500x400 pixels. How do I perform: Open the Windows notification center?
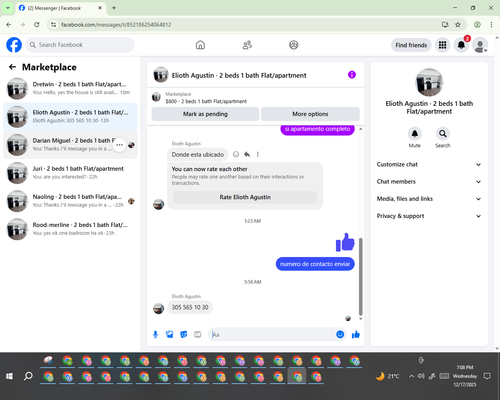(x=487, y=376)
